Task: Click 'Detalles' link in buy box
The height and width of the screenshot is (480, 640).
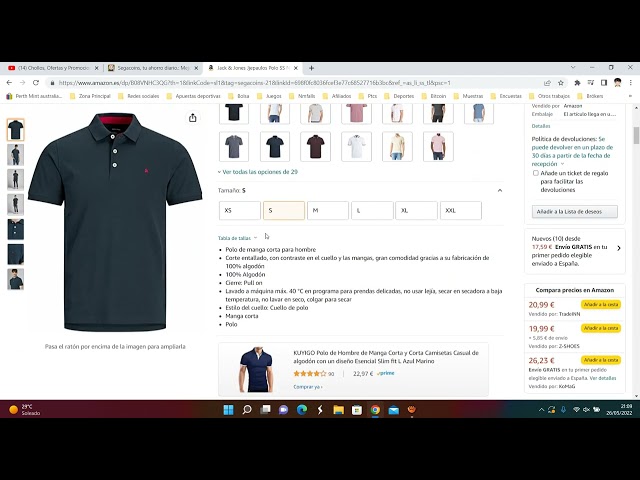Action: click(x=541, y=126)
